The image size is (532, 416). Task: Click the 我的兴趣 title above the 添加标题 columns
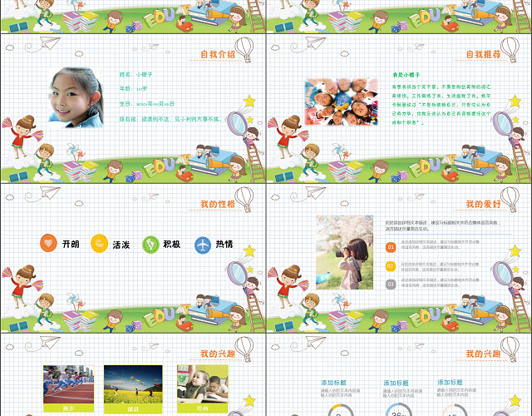[483, 354]
